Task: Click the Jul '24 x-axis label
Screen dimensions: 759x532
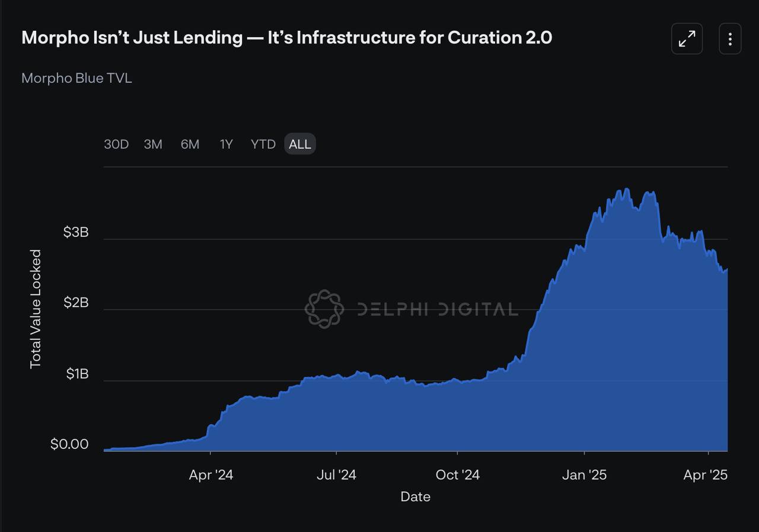Action: coord(336,475)
